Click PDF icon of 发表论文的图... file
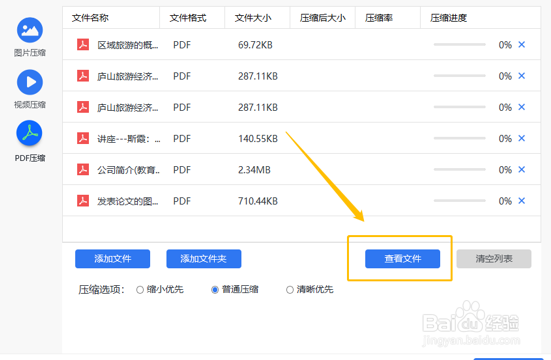The height and width of the screenshot is (360, 551). (x=83, y=201)
